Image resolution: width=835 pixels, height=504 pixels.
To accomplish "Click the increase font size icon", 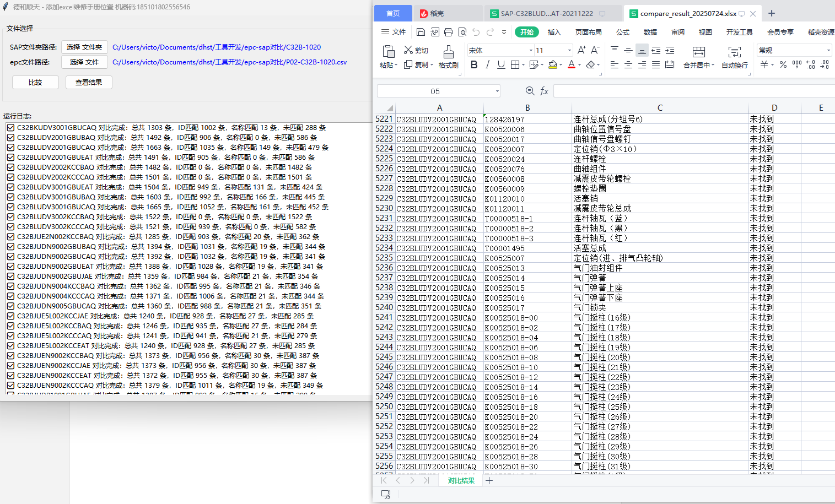I will (581, 50).
